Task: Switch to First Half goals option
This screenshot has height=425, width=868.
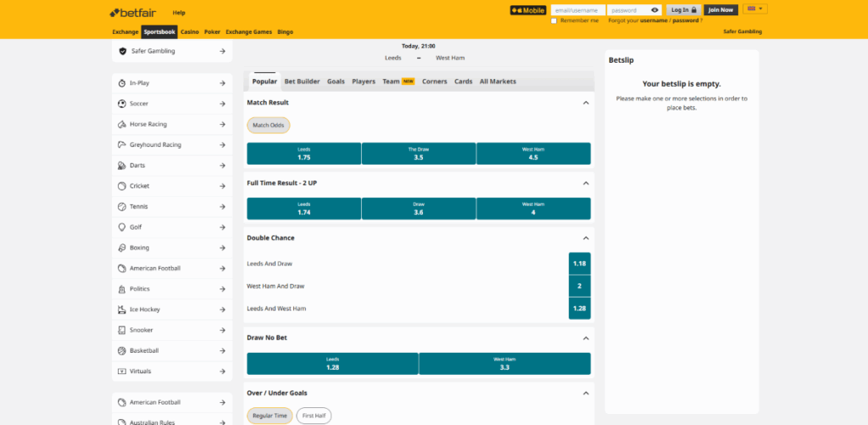Action: click(314, 416)
